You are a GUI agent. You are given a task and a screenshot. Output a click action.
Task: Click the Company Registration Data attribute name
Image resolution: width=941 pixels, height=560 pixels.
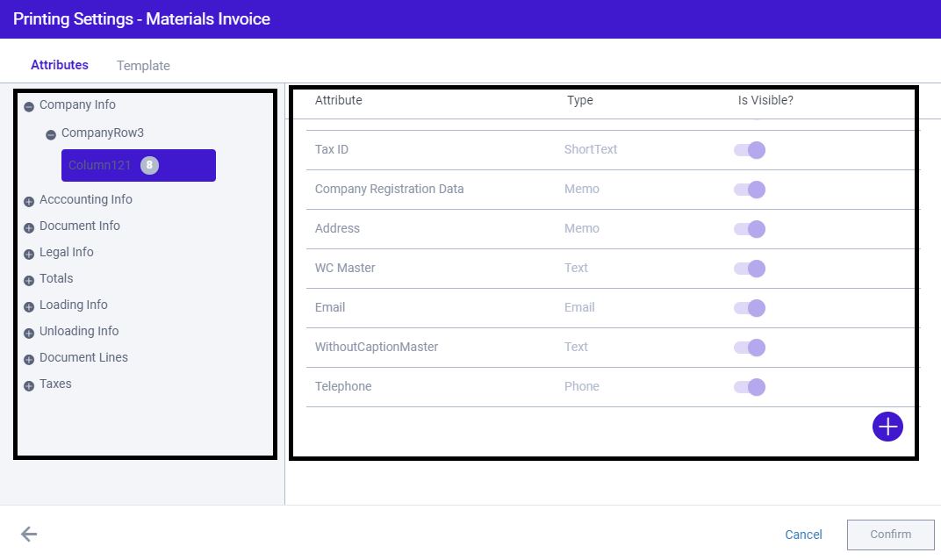point(390,189)
